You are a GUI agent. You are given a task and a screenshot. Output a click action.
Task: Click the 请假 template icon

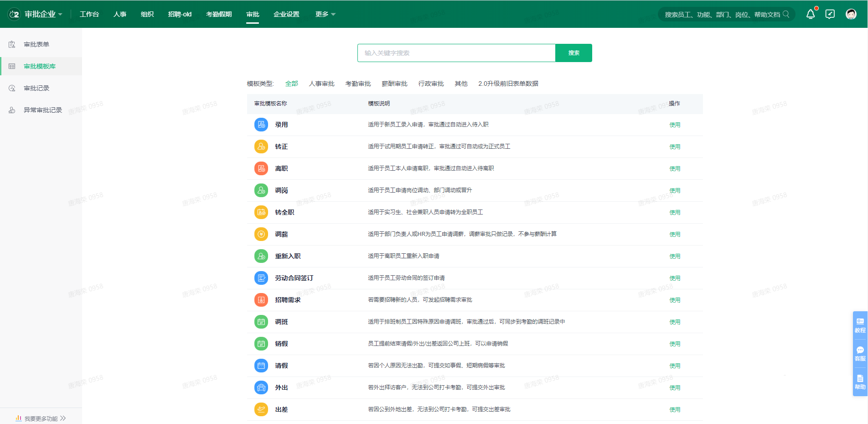point(261,366)
